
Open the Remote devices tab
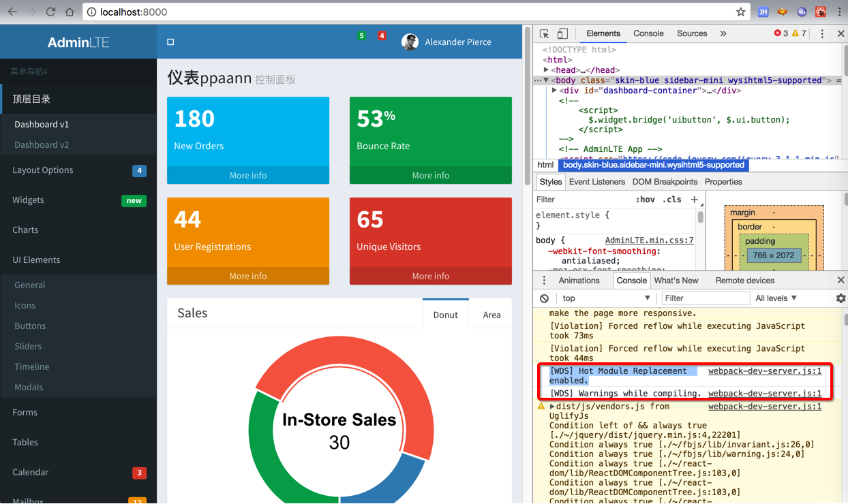pos(744,281)
